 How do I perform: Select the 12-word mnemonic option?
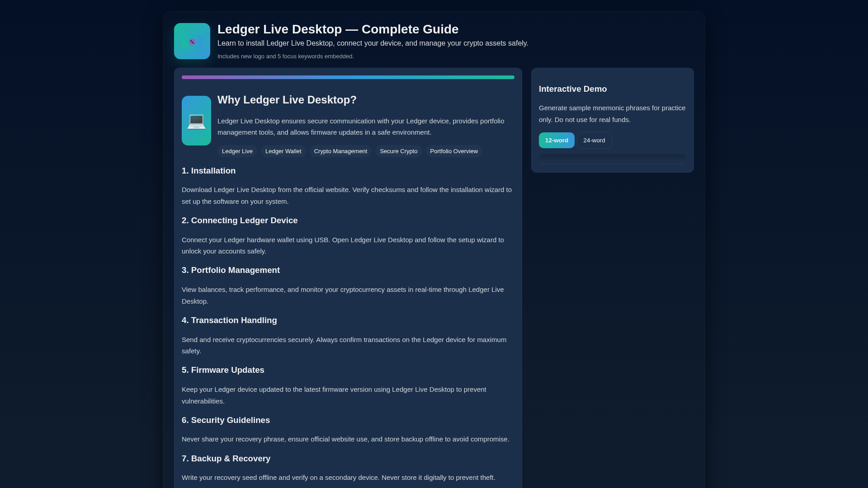[x=557, y=141]
